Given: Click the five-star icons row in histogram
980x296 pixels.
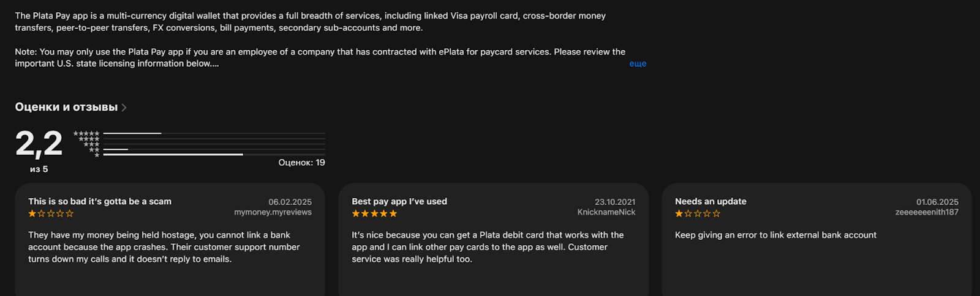Looking at the screenshot, I should point(86,133).
